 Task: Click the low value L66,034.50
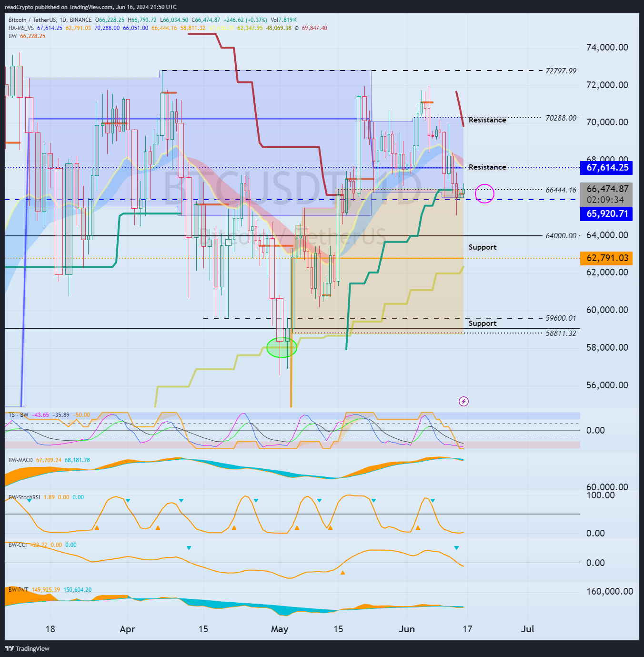pyautogui.click(x=174, y=20)
